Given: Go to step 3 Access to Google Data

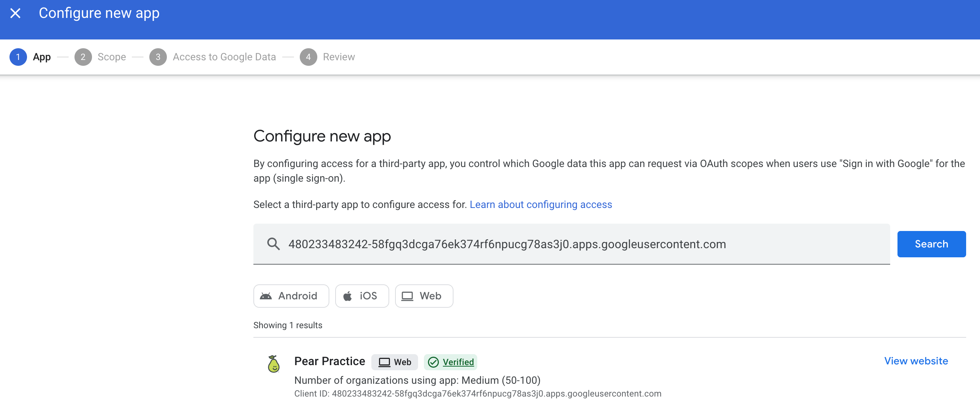Looking at the screenshot, I should [213, 57].
